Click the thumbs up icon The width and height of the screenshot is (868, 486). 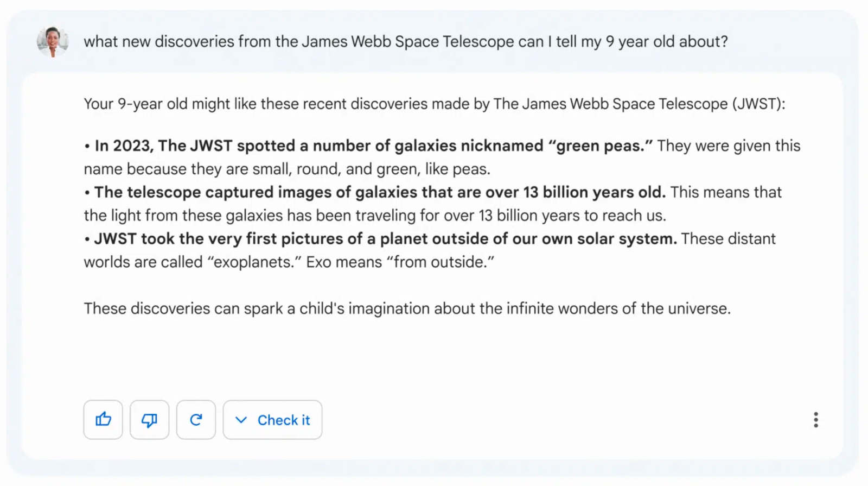103,420
